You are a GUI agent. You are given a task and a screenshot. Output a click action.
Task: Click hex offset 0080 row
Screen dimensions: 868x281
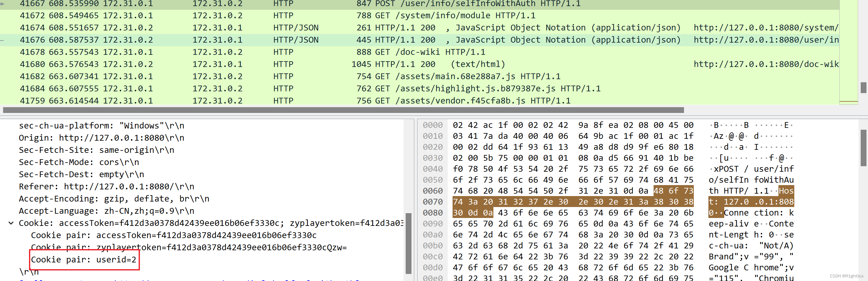[433, 213]
